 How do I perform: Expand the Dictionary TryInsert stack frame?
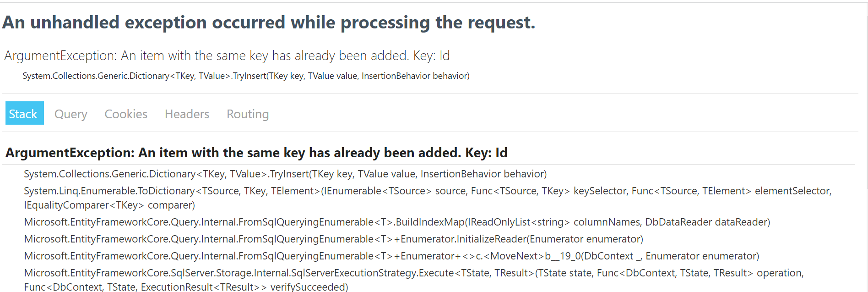[285, 174]
